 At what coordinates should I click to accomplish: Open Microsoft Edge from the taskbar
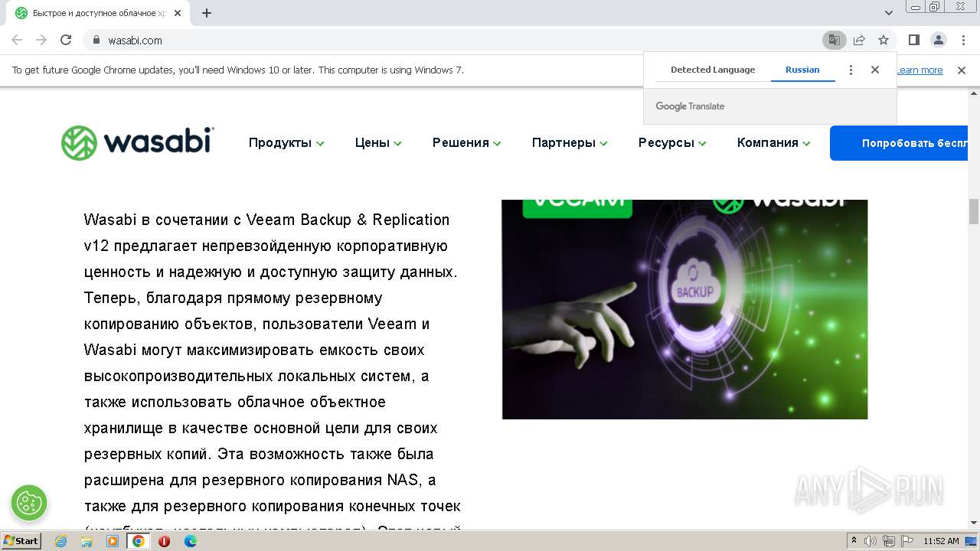point(190,541)
